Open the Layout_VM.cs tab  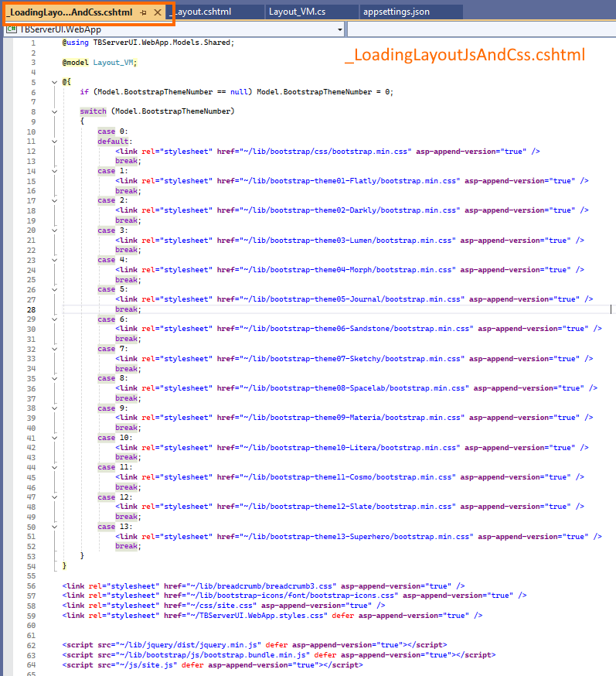[x=297, y=12]
